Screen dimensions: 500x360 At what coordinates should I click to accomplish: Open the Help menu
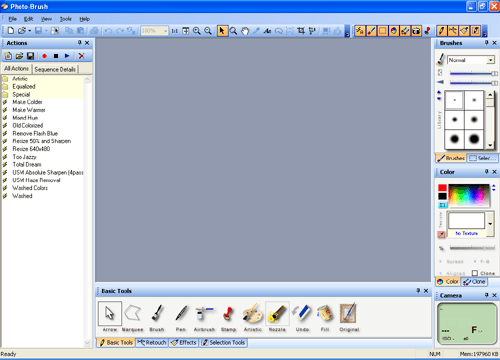point(84,19)
